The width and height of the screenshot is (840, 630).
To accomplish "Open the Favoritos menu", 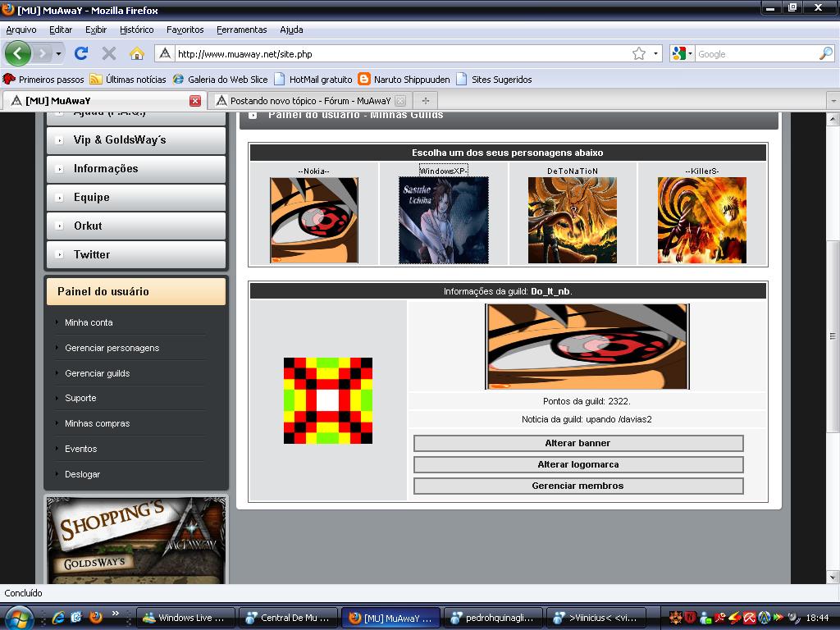I will coord(185,30).
